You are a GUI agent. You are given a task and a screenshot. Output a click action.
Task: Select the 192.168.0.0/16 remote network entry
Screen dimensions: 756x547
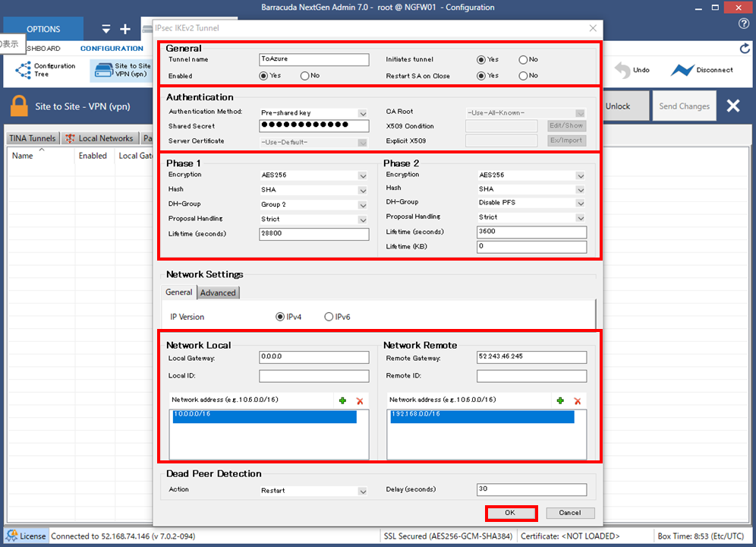click(482, 416)
